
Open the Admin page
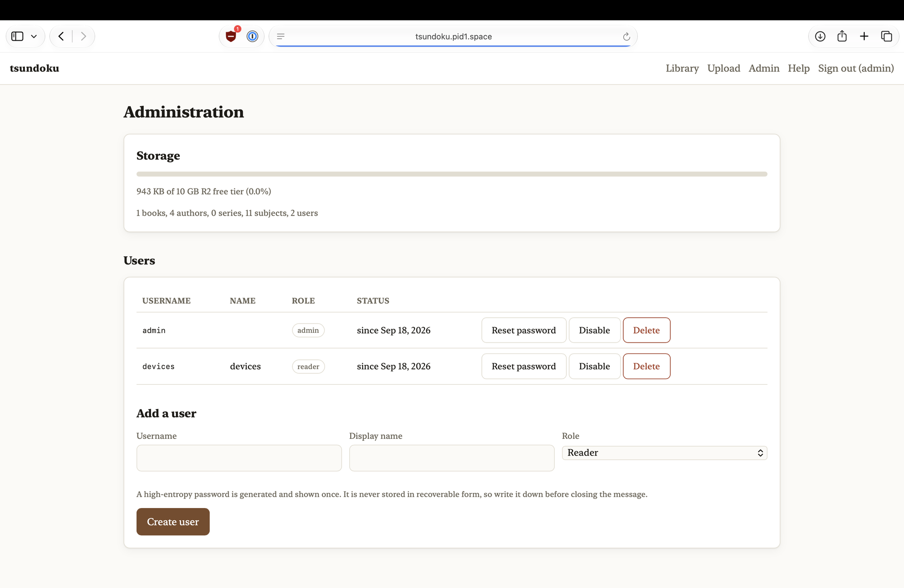tap(764, 68)
